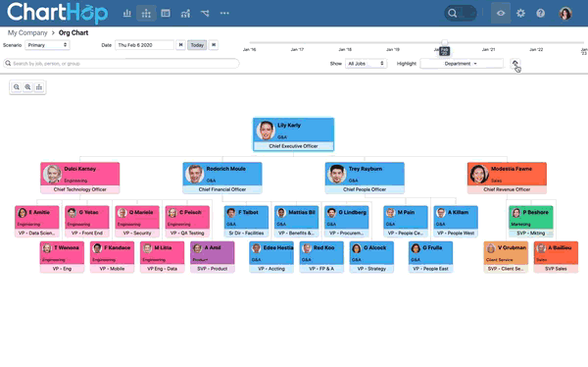Click F Talbot Sr Dir Facilities card
The image size is (588, 367).
(246, 221)
